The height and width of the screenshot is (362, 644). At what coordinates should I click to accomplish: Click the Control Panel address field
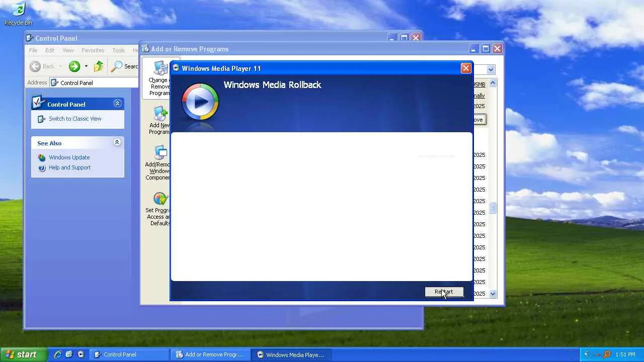(x=94, y=83)
